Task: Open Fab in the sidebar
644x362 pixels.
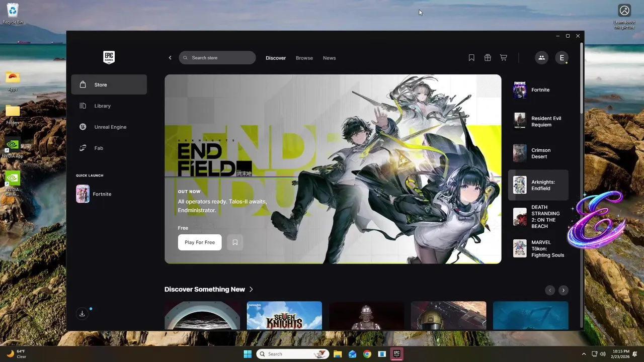Action: point(109,148)
